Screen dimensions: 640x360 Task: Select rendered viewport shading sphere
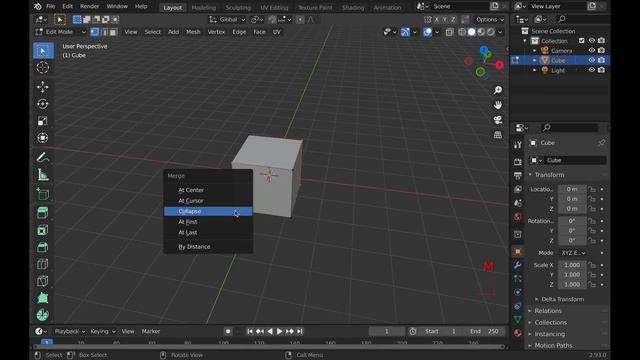point(491,32)
